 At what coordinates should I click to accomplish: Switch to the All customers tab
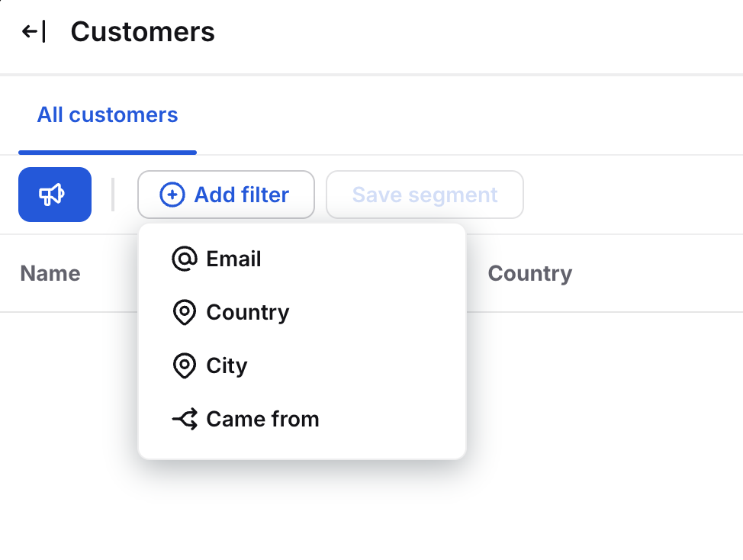pyautogui.click(x=108, y=115)
